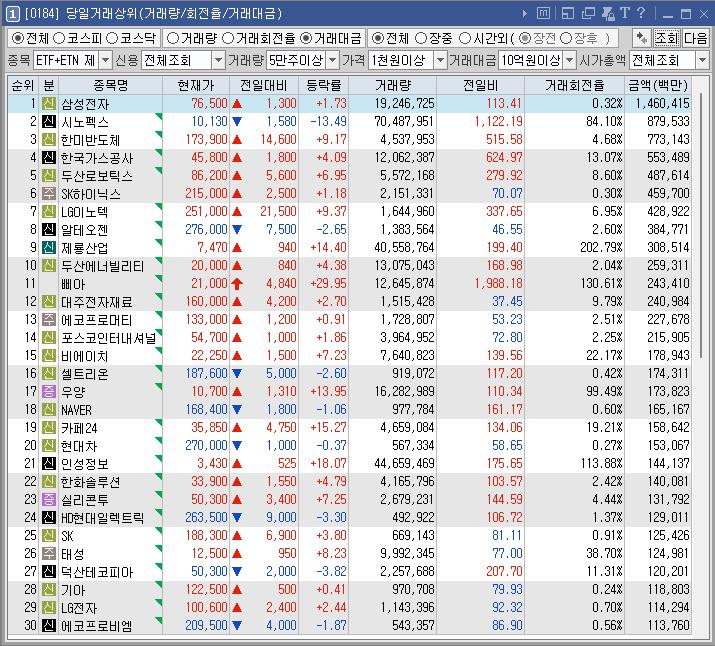The image size is (715, 646).
Task: Click the 순위 column header
Action: [x=23, y=85]
